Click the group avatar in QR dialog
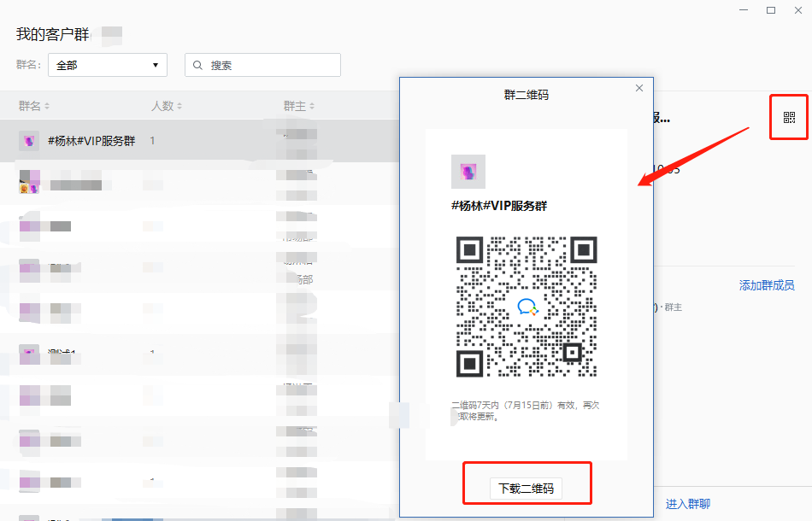The height and width of the screenshot is (521, 812). pyautogui.click(x=468, y=172)
